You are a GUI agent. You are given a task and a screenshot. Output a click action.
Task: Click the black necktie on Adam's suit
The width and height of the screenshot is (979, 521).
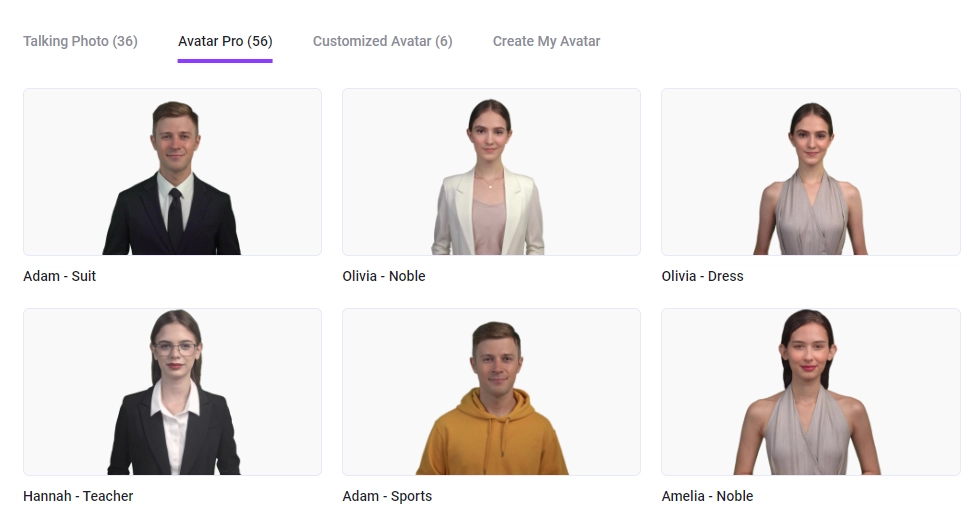click(x=175, y=218)
